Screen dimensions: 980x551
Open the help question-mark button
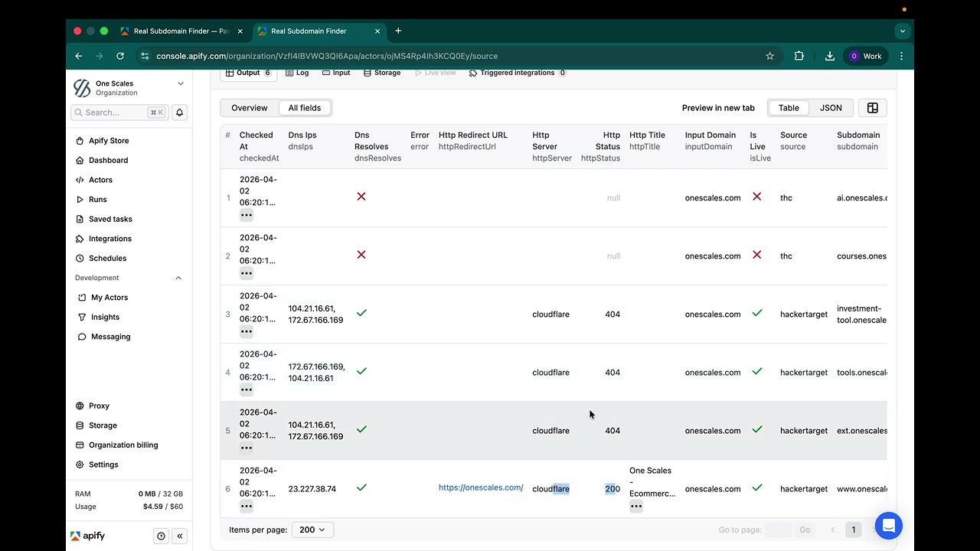pyautogui.click(x=161, y=536)
